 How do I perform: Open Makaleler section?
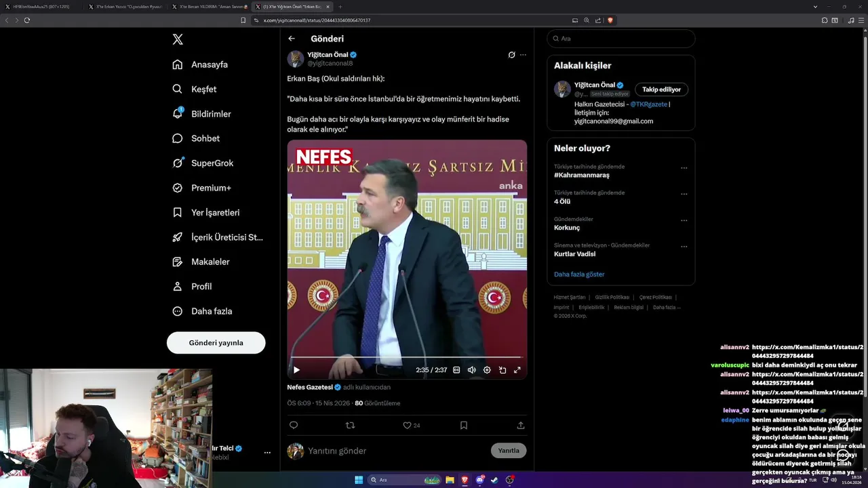(201, 262)
